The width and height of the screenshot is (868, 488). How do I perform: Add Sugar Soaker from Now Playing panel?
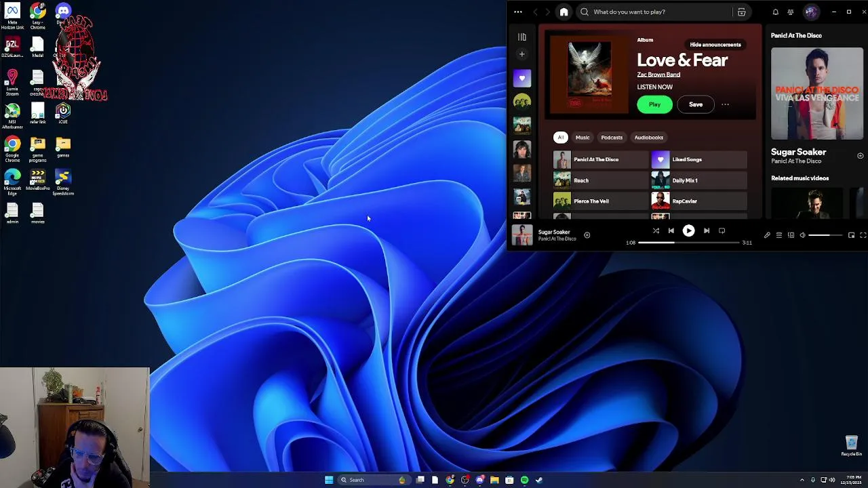point(861,156)
